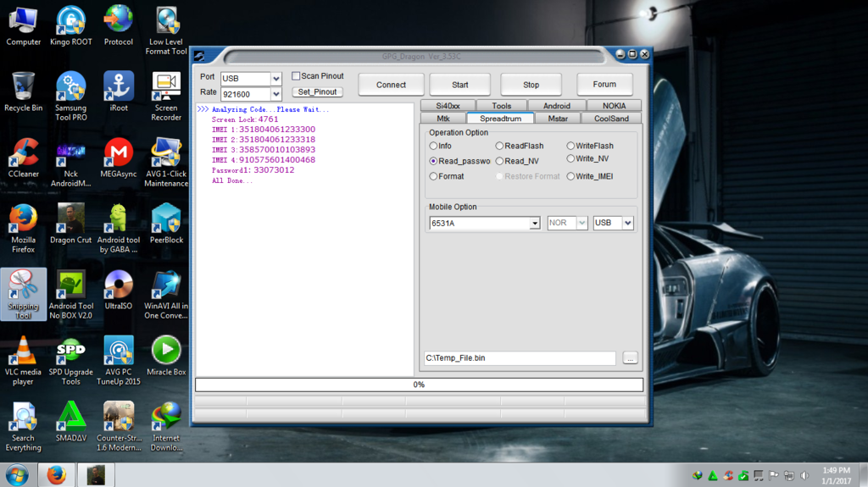Screen dimensions: 868x487
Task: Select the Write_IMEI radio option
Action: pyautogui.click(x=570, y=176)
